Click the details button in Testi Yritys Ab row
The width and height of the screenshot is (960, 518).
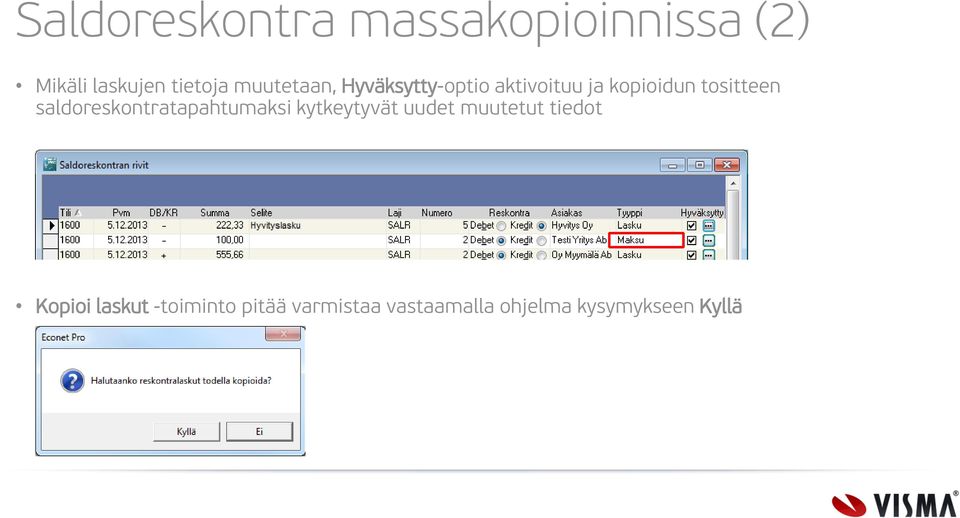click(708, 240)
